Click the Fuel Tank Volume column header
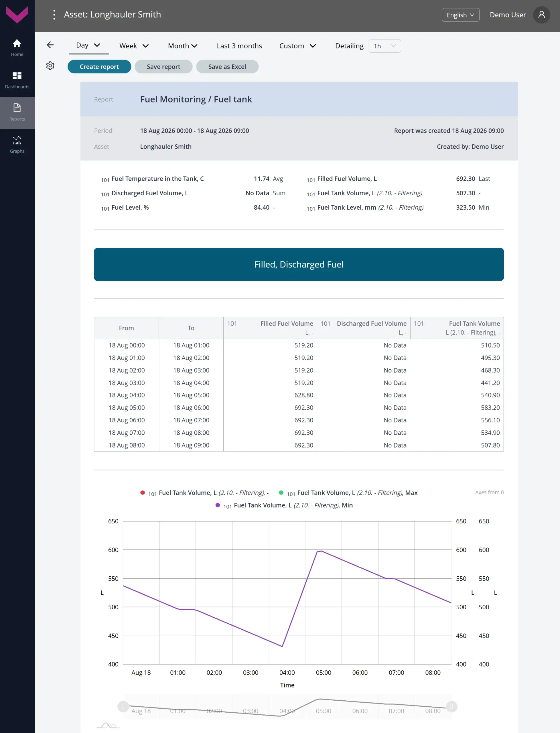Image resolution: width=560 pixels, height=733 pixels. pyautogui.click(x=457, y=328)
